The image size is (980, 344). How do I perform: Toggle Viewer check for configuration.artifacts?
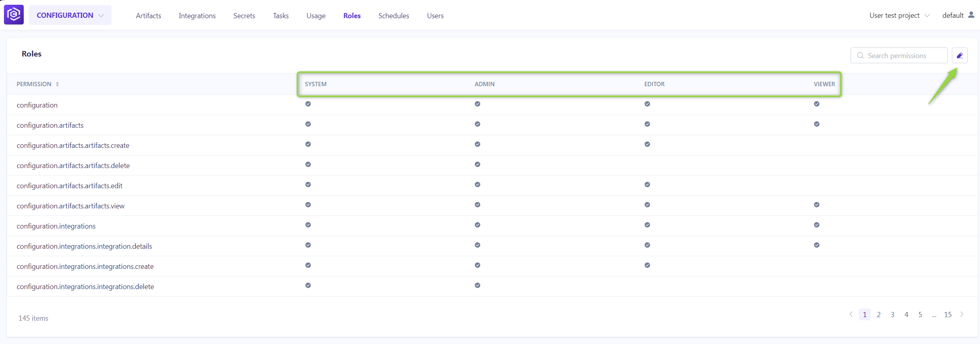pos(817,124)
